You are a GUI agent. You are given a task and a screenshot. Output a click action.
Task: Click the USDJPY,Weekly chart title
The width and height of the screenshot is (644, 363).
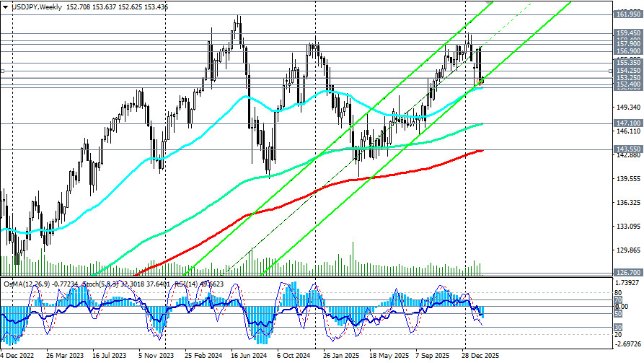(x=36, y=6)
